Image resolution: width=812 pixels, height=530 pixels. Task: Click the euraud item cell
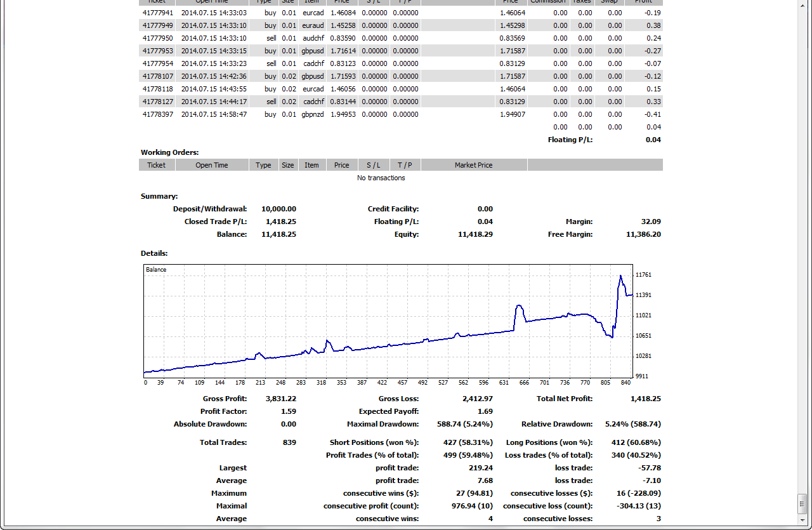313,25
